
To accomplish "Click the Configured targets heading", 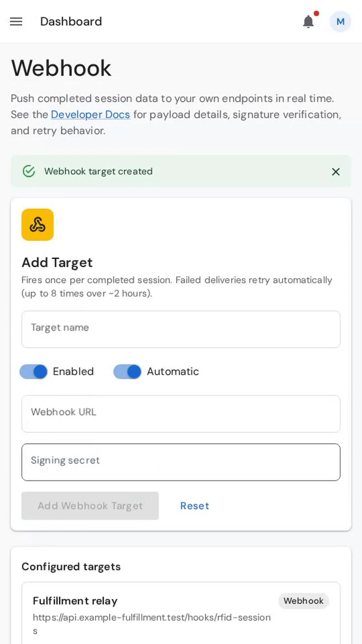I will click(71, 567).
